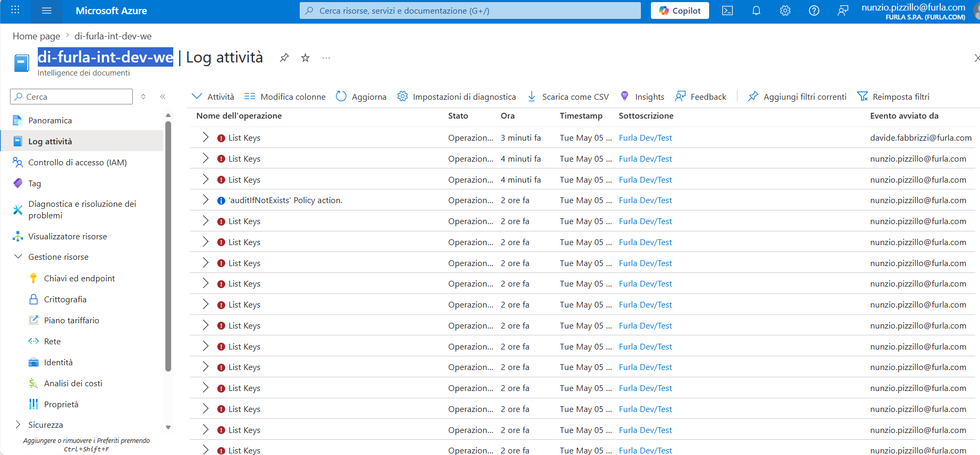The image size is (980, 455).
Task: Click the di-furla-int-dev-we breadcrumb
Action: (x=113, y=36)
